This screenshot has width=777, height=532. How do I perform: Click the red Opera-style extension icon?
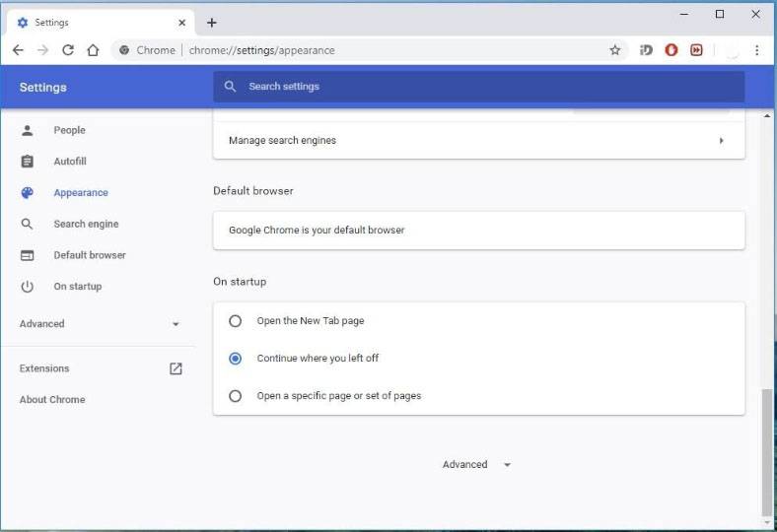click(x=671, y=50)
